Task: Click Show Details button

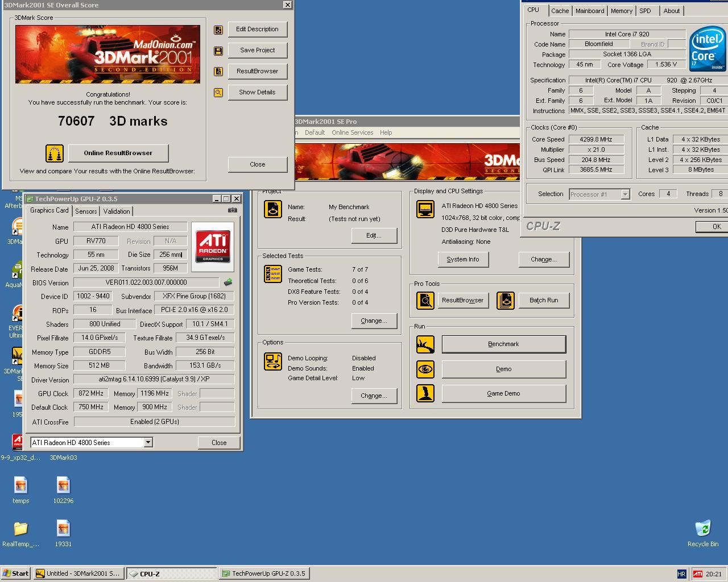Action: tap(257, 93)
